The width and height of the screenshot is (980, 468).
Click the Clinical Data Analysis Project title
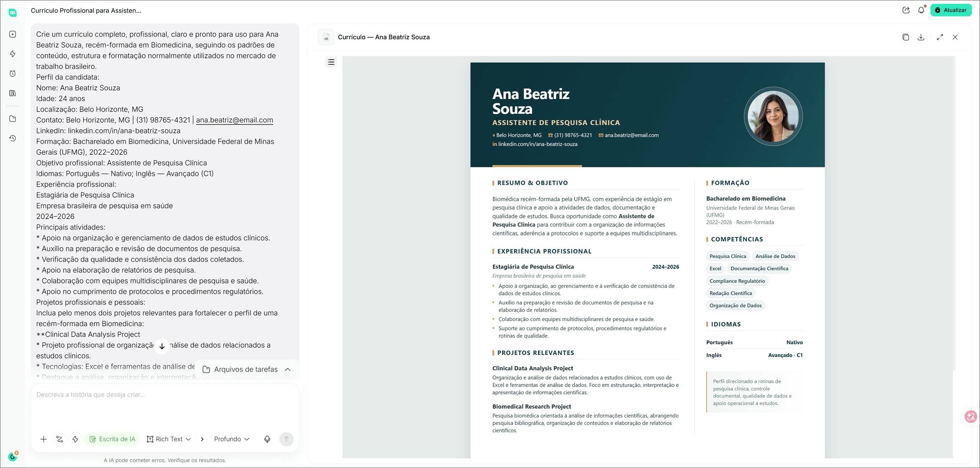(533, 369)
